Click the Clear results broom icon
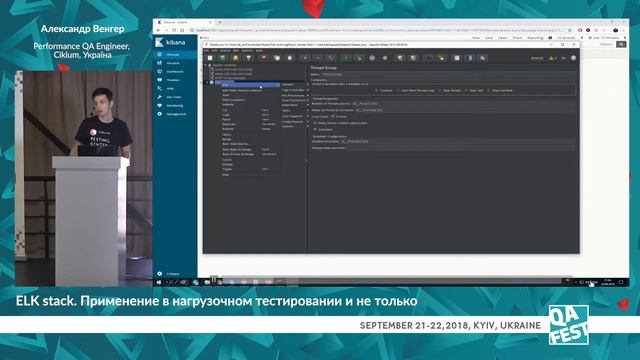Image resolution: width=640 pixels, height=360 pixels. [x=400, y=58]
